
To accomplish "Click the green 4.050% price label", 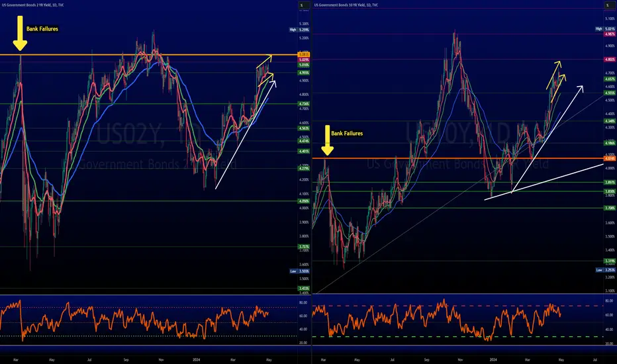I will pyautogui.click(x=304, y=201).
